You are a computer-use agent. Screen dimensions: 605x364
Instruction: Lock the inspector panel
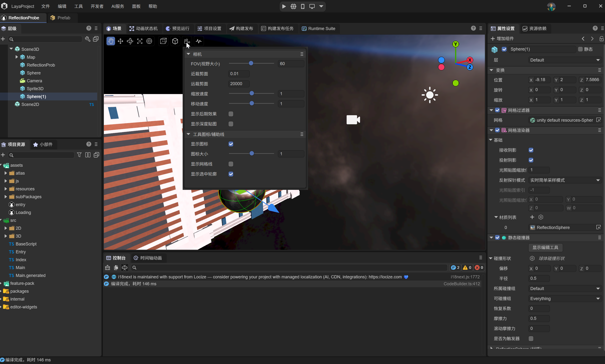tap(601, 38)
